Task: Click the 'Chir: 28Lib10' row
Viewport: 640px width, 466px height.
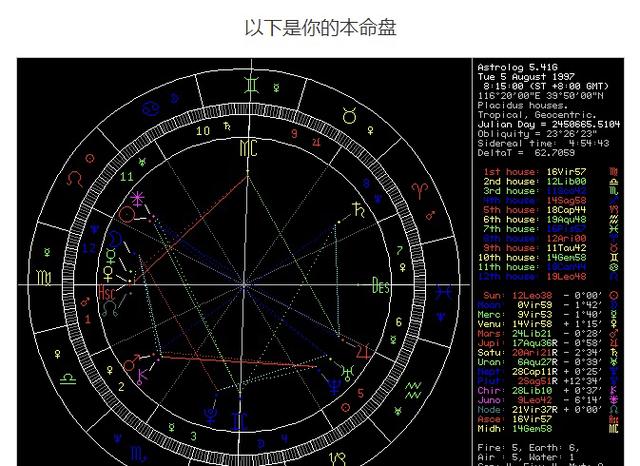Action: [x=548, y=391]
